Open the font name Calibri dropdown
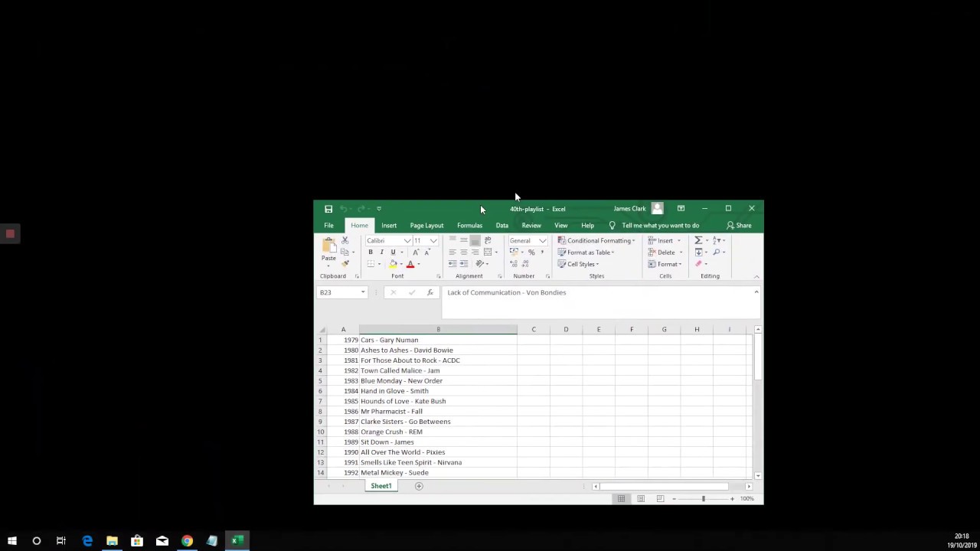980x551 pixels. pos(407,240)
